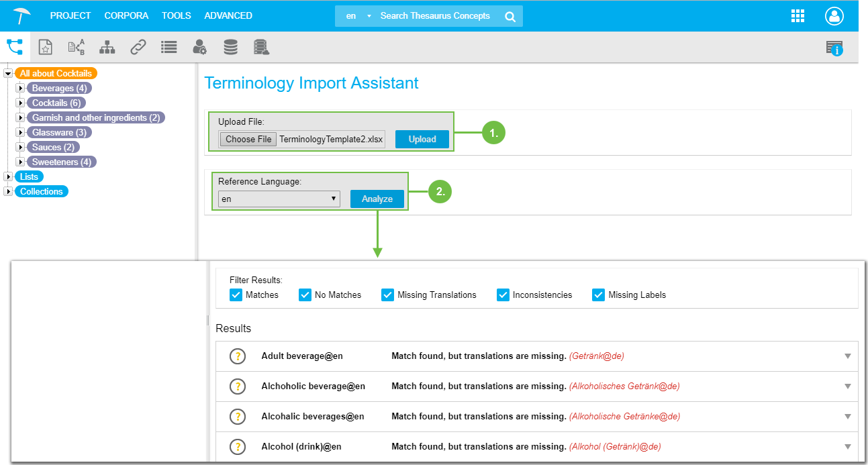Click the Search Thesaurus Concepts field

tap(435, 16)
